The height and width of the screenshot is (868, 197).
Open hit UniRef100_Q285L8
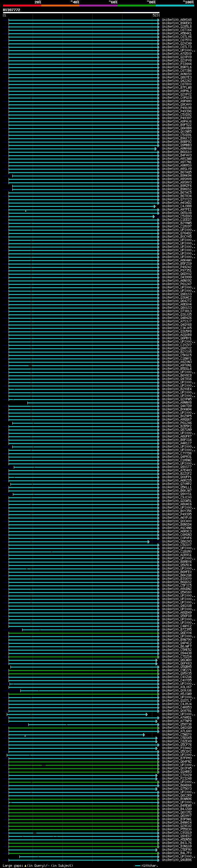176,26
